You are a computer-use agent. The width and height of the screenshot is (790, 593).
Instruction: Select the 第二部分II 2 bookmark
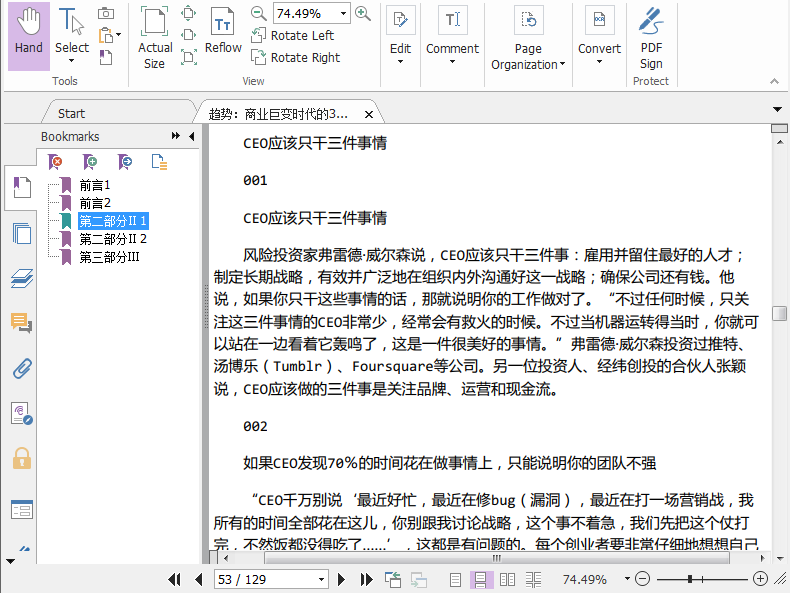point(113,239)
